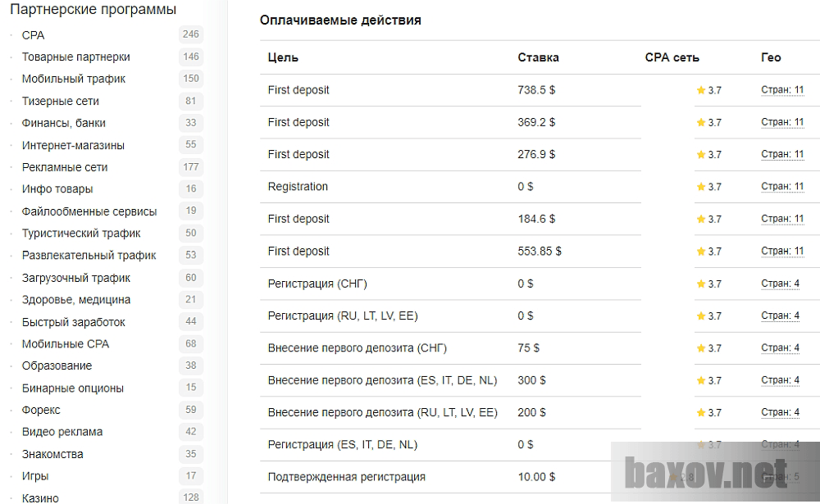The width and height of the screenshot is (820, 504).
Task: Click the Ставка column header
Action: click(538, 57)
